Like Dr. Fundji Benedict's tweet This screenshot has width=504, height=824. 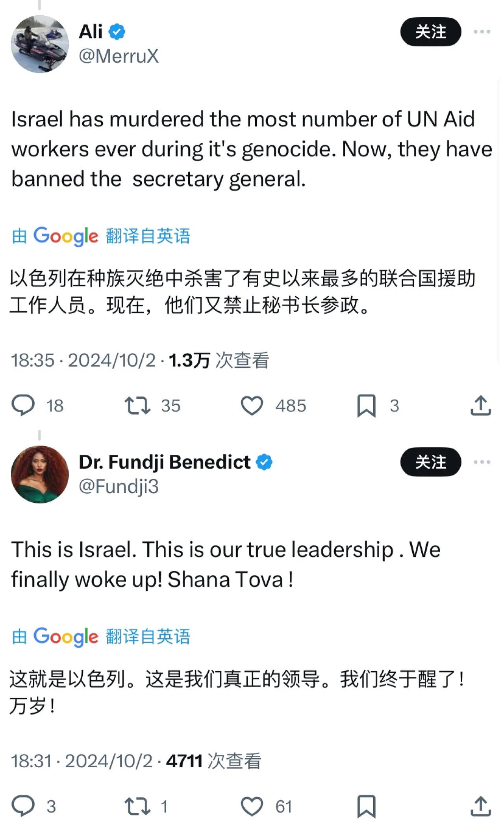point(252,806)
